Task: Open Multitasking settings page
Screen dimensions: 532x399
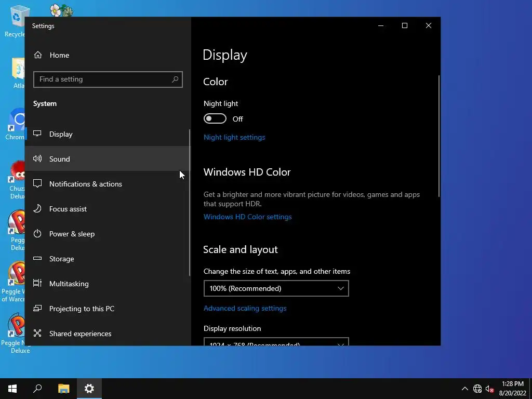Action: pyautogui.click(x=108, y=284)
